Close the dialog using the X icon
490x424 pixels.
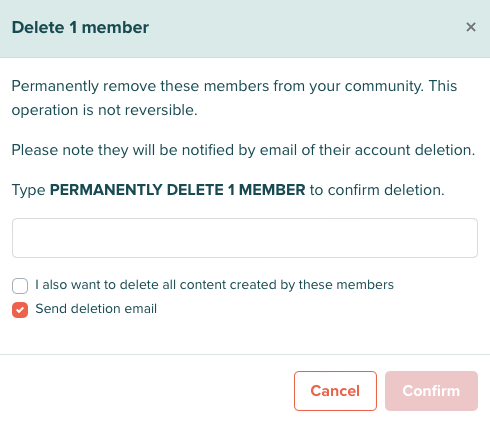click(471, 27)
